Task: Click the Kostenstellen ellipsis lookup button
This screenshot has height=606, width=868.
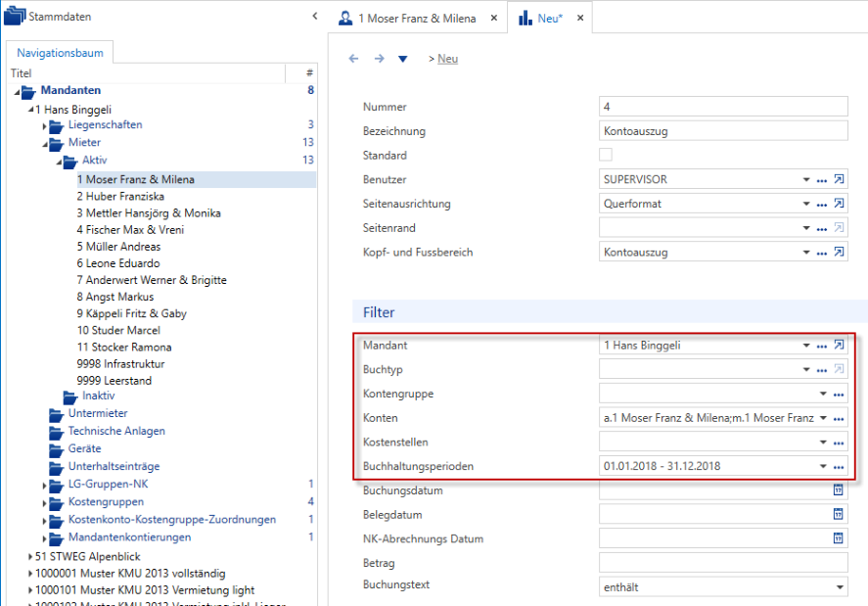Action: (x=839, y=443)
